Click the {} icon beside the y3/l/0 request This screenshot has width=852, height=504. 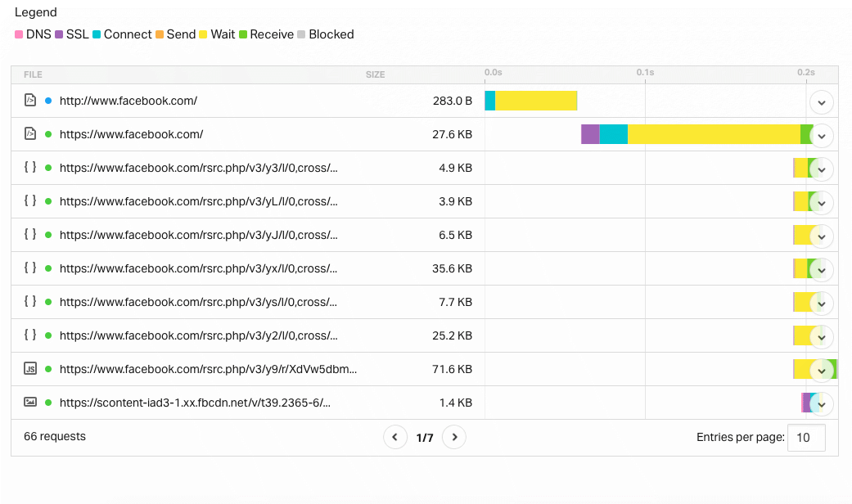29,168
